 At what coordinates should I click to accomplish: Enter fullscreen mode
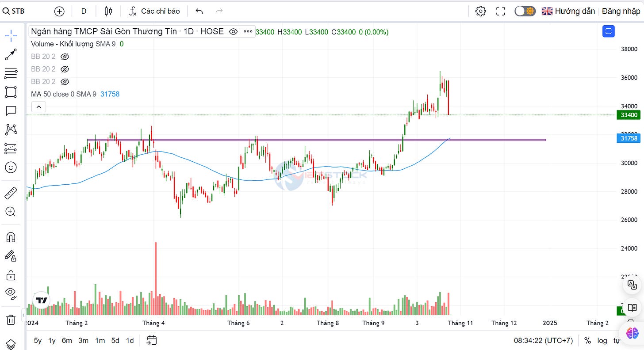point(500,11)
